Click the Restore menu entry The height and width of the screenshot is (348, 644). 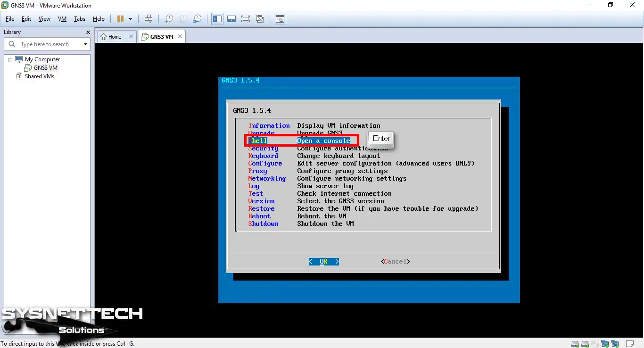pyautogui.click(x=261, y=208)
